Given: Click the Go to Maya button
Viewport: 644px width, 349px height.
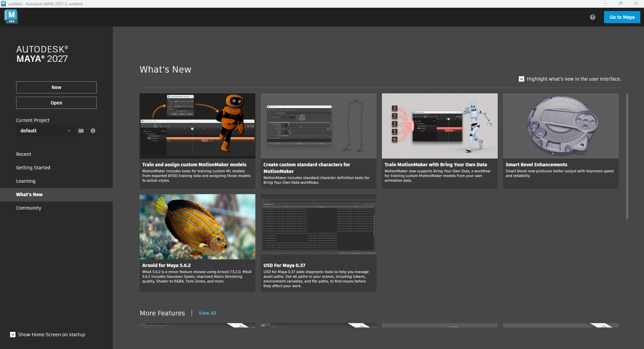Looking at the screenshot, I should point(622,17).
